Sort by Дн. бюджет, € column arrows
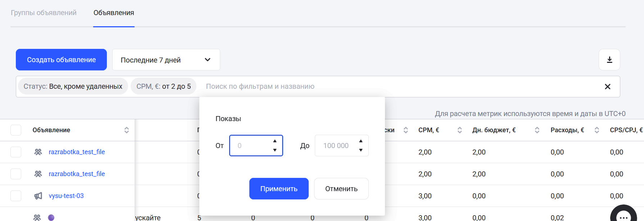This screenshot has width=644, height=221. tap(537, 130)
